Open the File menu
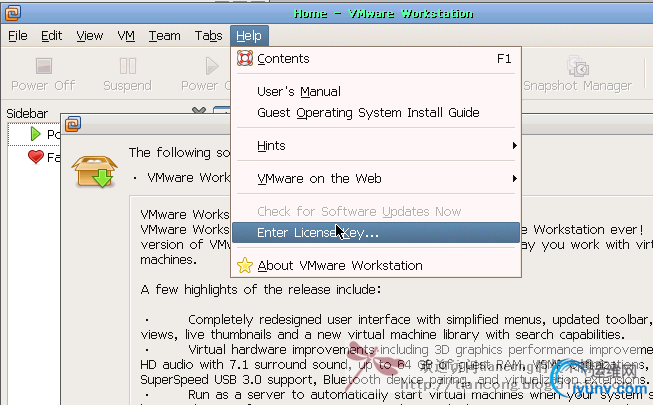Image resolution: width=653 pixels, height=405 pixels. click(17, 36)
